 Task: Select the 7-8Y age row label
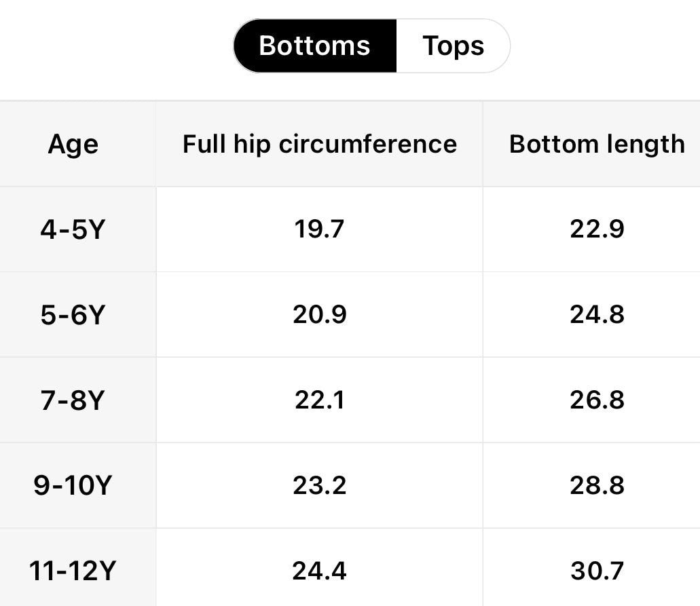point(73,400)
